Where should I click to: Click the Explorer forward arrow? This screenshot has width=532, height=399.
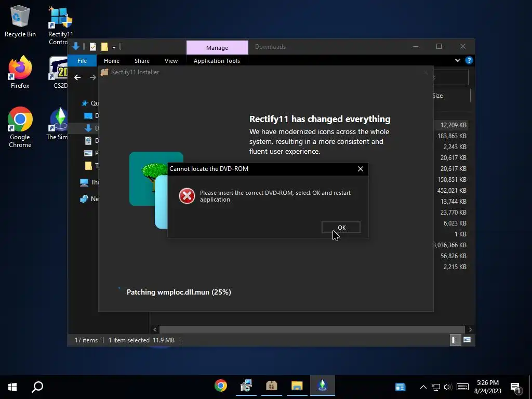(x=92, y=78)
